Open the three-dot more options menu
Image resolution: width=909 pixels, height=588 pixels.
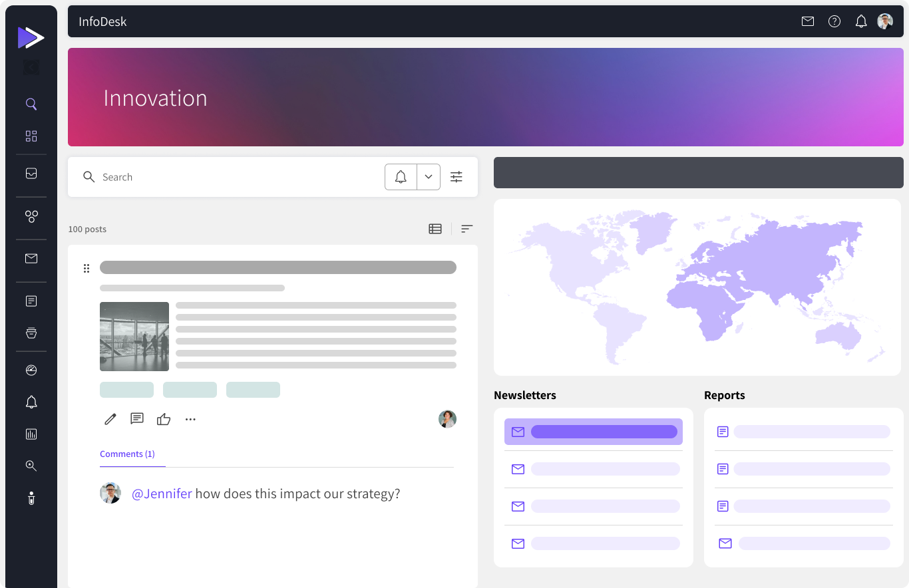coord(190,419)
